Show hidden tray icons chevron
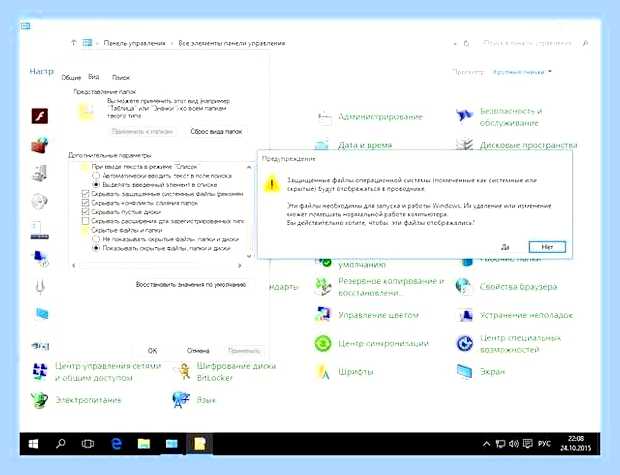Viewport: 620px width, 475px height. (x=486, y=444)
